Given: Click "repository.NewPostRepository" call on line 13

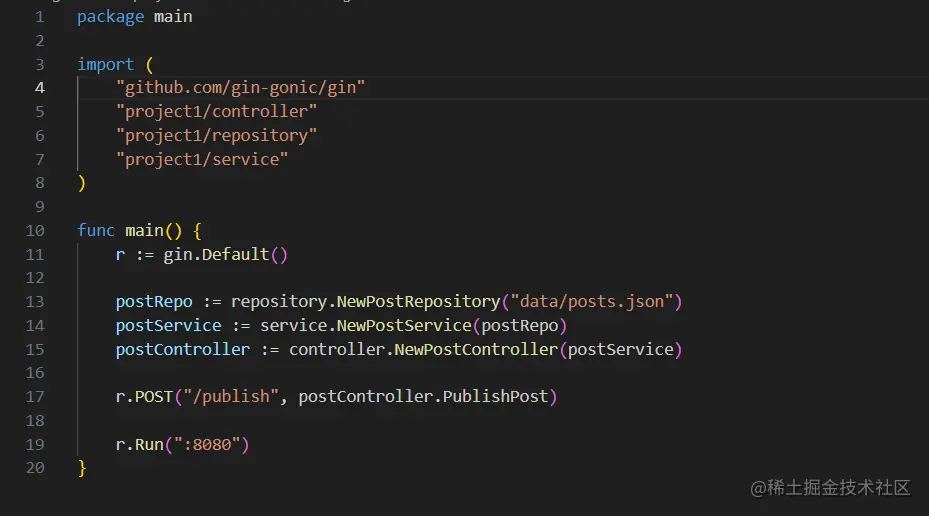Looking at the screenshot, I should click(x=366, y=302).
